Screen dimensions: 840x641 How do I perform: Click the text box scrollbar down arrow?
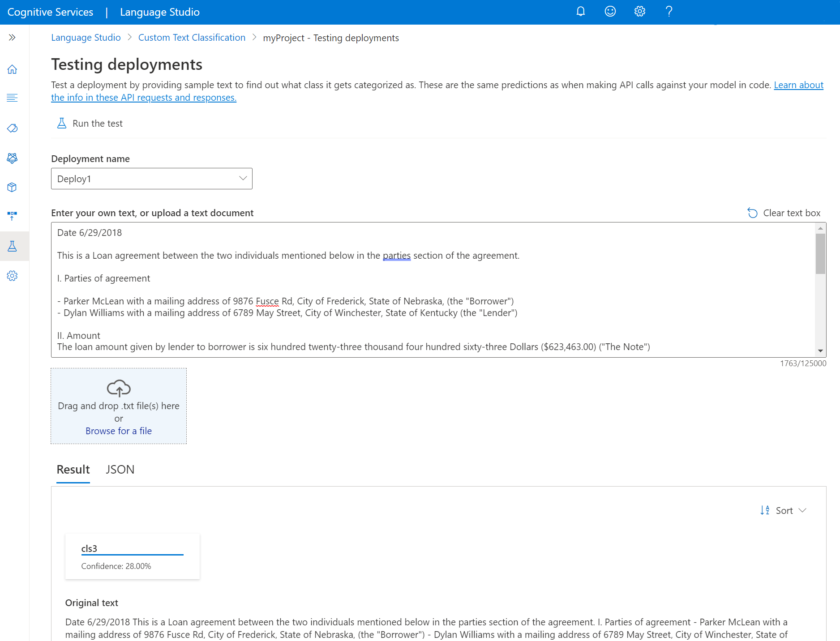point(820,351)
